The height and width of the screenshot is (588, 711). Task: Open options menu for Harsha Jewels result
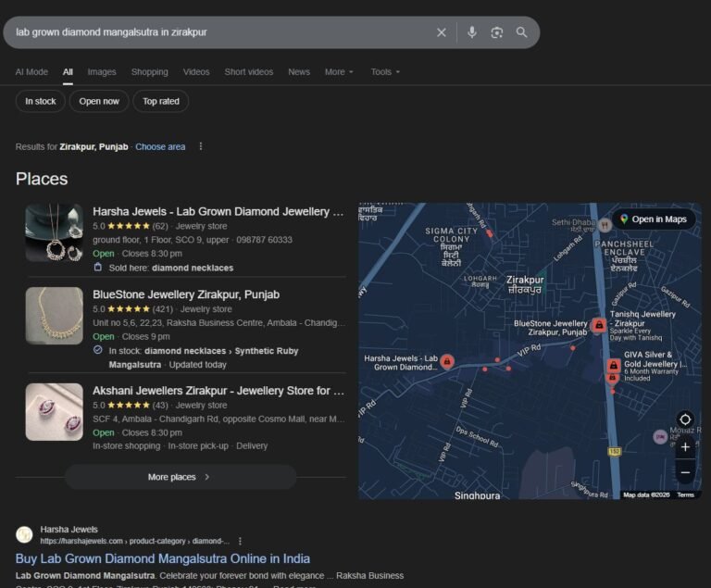(x=240, y=541)
